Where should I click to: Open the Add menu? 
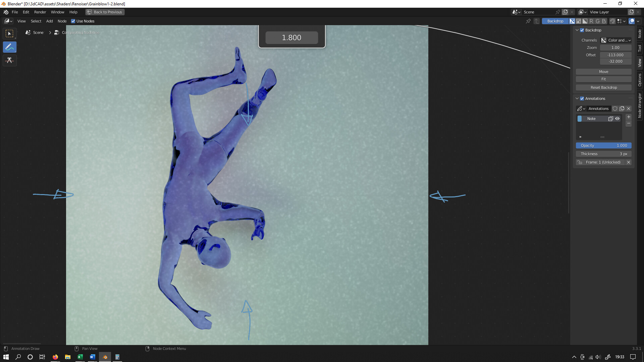(50, 21)
